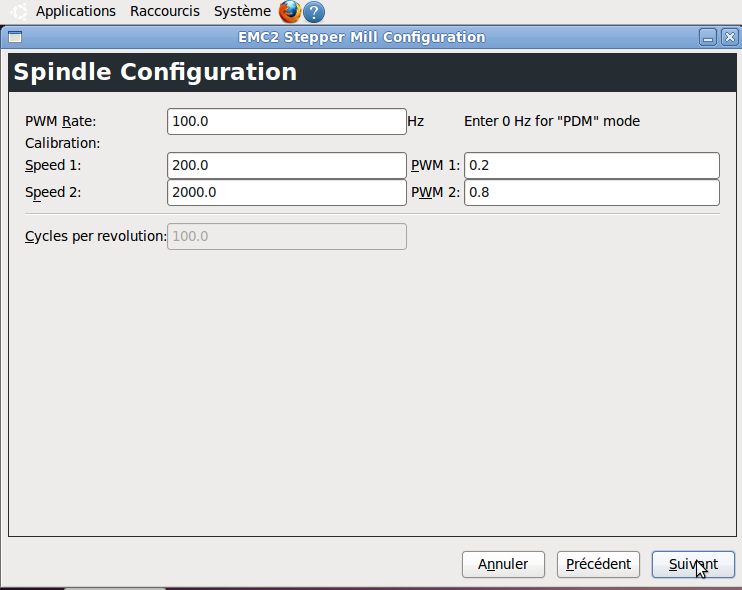Cancel the wizard with Annuler
The height and width of the screenshot is (590, 742).
pos(503,564)
